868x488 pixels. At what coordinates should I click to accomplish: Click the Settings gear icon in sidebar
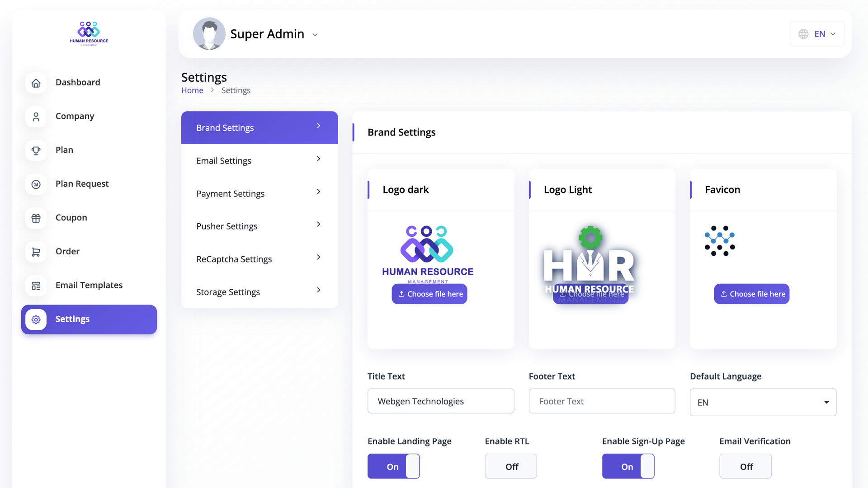pyautogui.click(x=36, y=319)
